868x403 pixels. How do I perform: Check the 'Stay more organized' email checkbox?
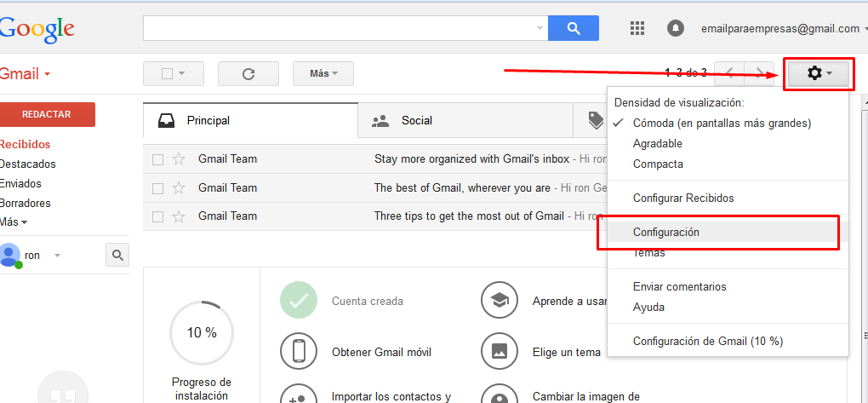pyautogui.click(x=157, y=159)
